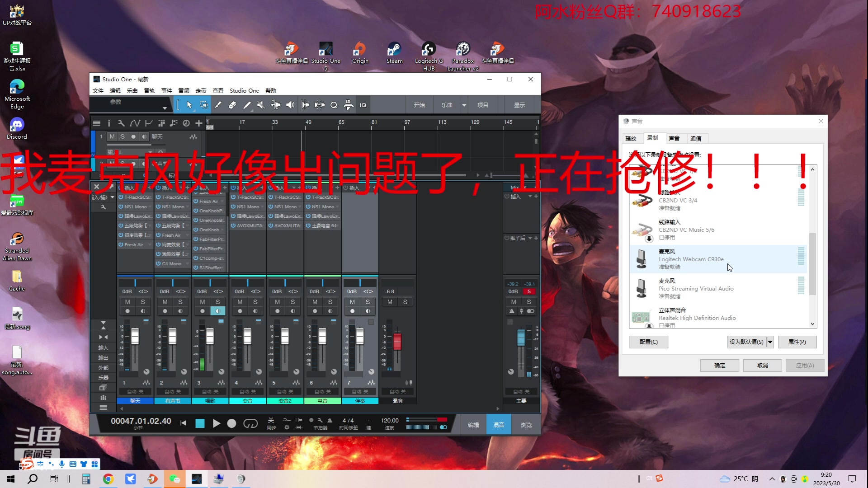The height and width of the screenshot is (488, 868).
Task: Open the 走带 transport menu
Action: 201,90
